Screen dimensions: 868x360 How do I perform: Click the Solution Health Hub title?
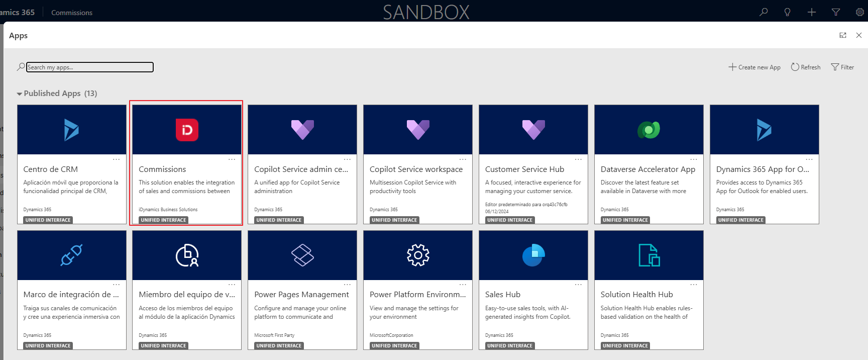(x=636, y=295)
